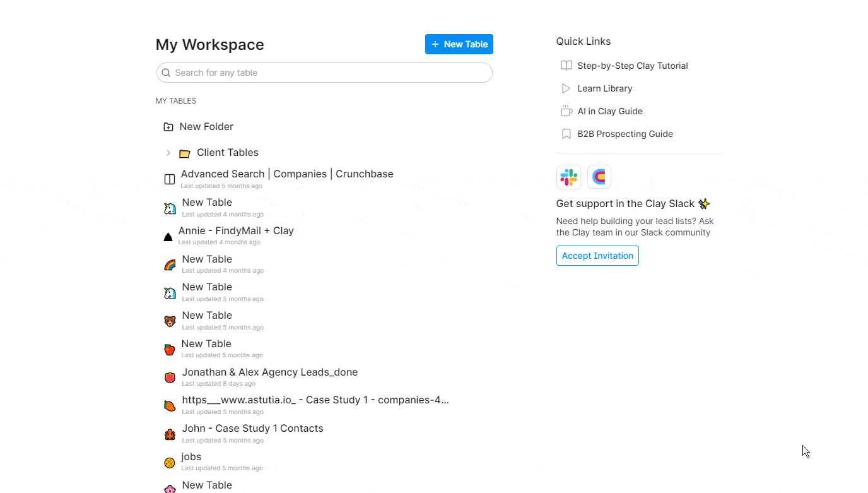
Task: Open the Step-by-Step Clay Tutorial link
Action: tap(633, 66)
